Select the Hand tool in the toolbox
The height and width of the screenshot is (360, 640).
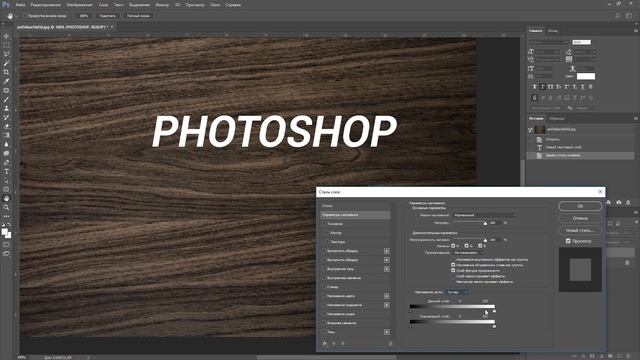[6, 198]
